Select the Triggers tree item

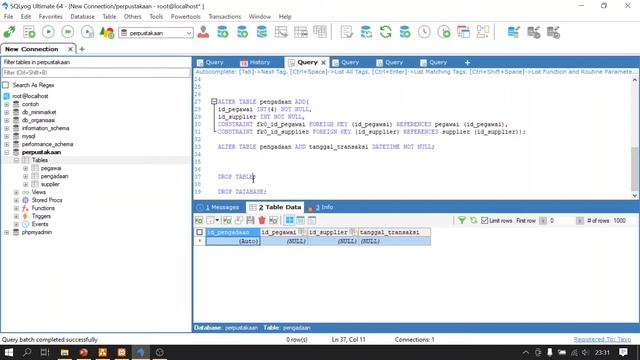pos(41,216)
